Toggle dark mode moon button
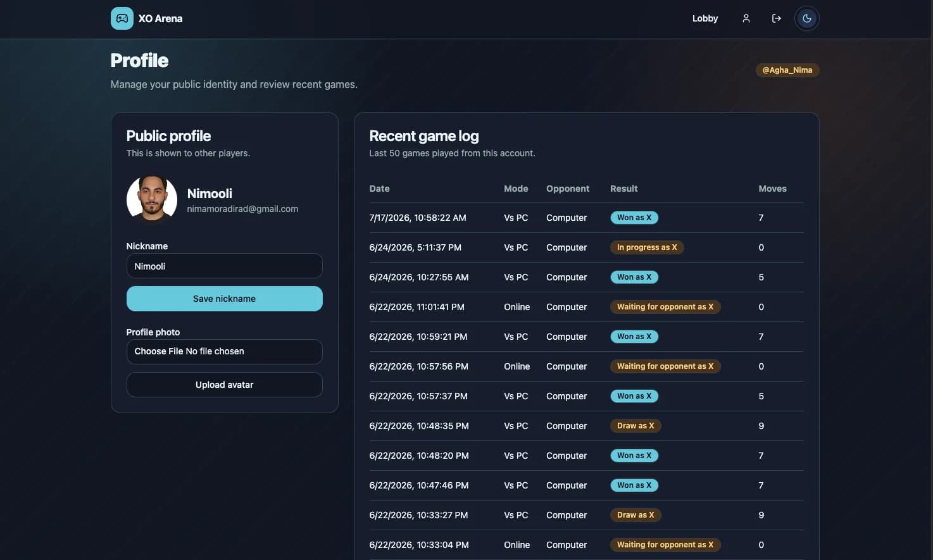Viewport: 933px width, 560px height. [x=806, y=18]
